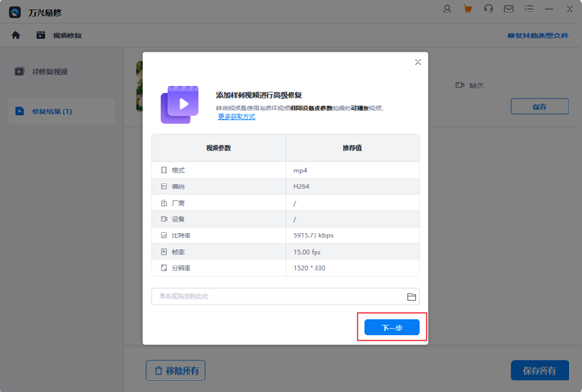Open the mail message icon
Viewport: 582px width, 392px height.
point(509,10)
